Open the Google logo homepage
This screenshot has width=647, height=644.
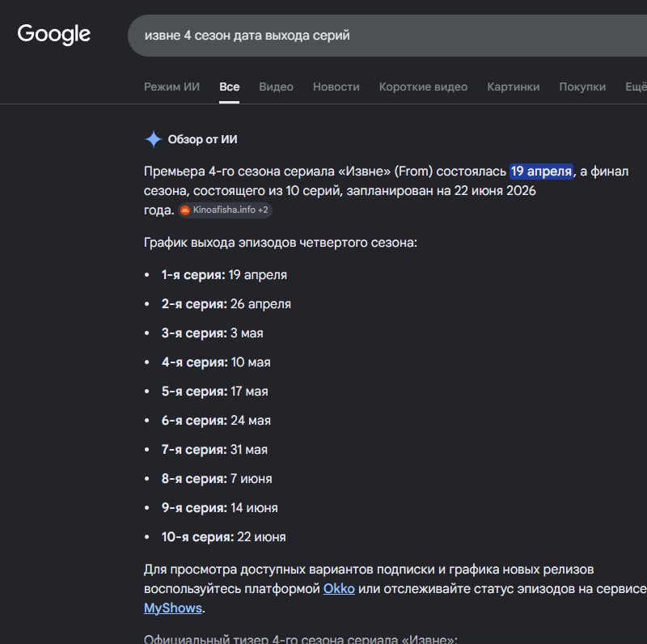53,35
